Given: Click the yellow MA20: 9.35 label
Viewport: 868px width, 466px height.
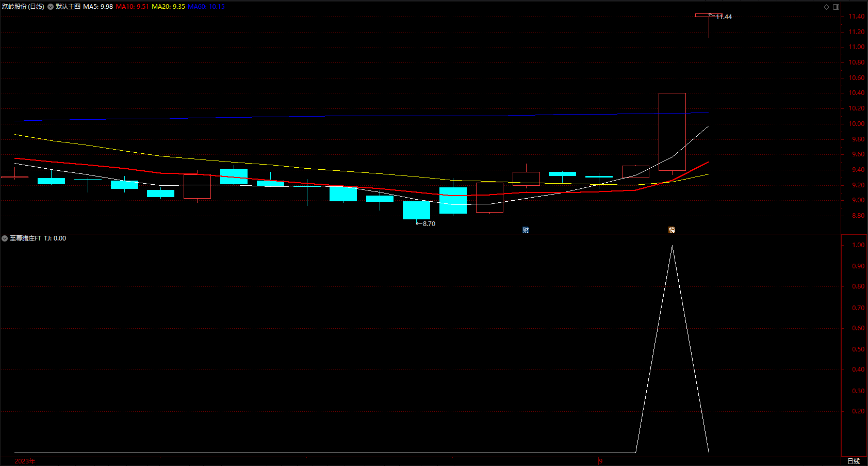Looking at the screenshot, I should [168, 7].
